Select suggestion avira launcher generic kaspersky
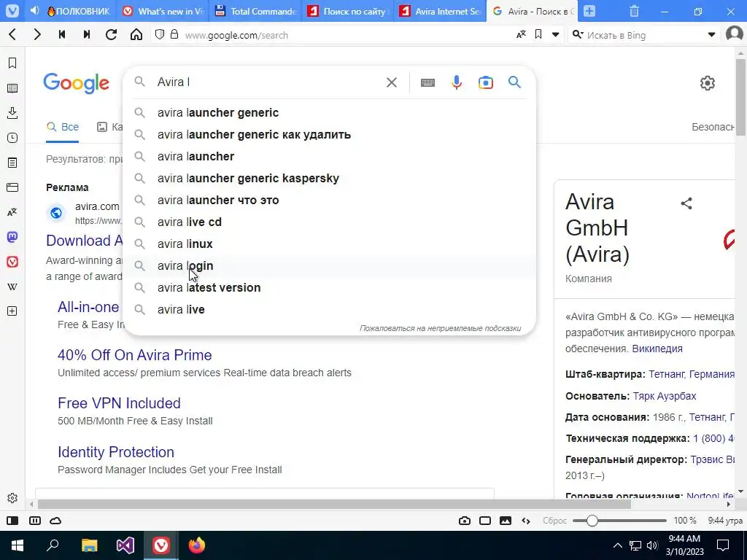 point(329,178)
